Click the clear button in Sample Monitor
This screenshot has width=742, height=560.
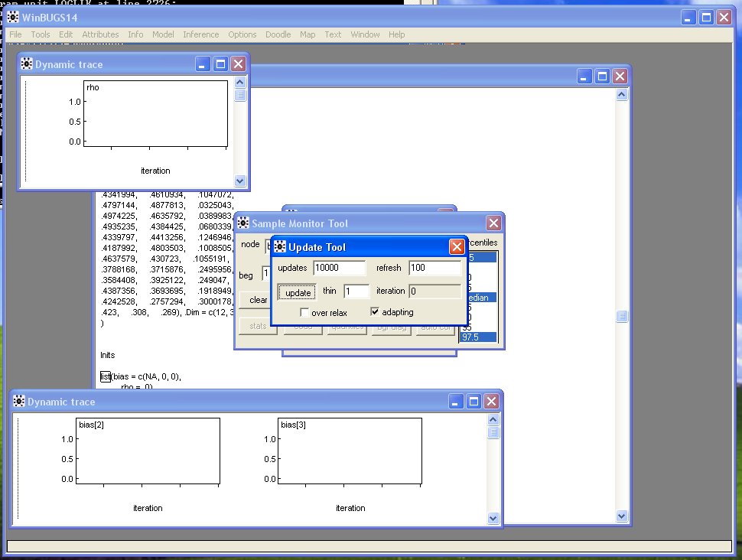[x=257, y=300]
